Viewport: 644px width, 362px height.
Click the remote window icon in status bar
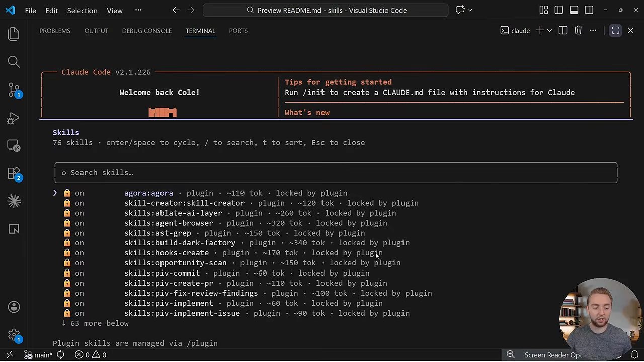click(9, 355)
